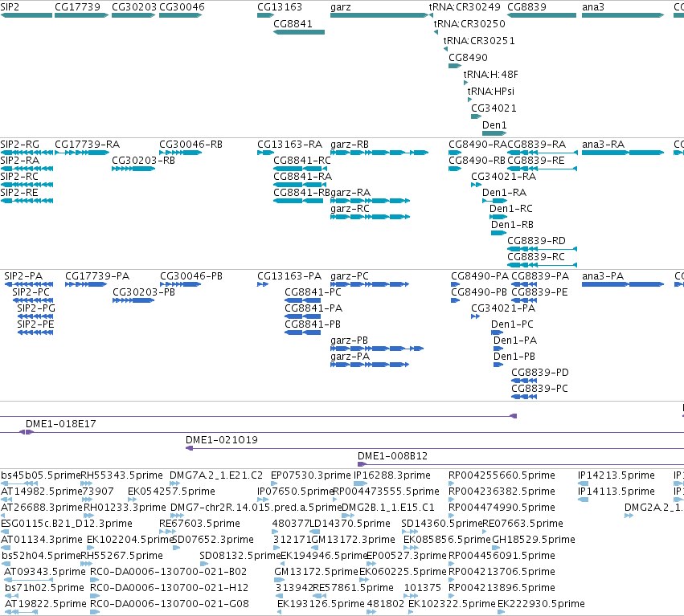This screenshot has height=616, width=684.
Task: Click protein garz-PC label
Action: 350,276
